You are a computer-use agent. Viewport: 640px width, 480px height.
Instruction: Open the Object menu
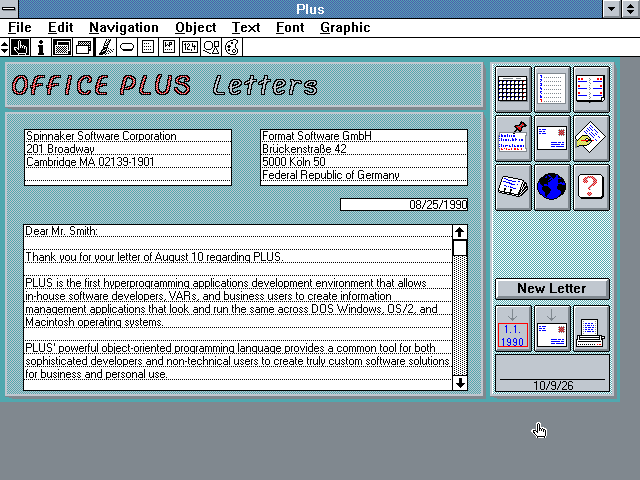pyautogui.click(x=196, y=28)
